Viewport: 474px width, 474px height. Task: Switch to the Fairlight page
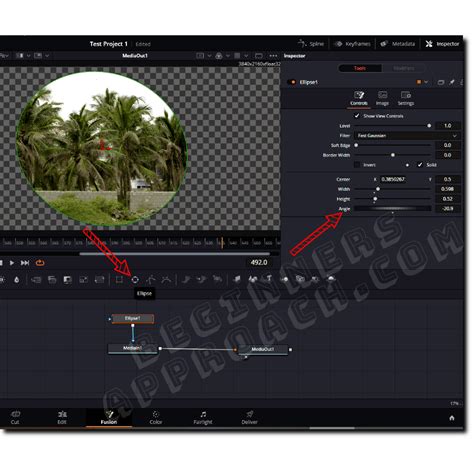[x=203, y=417]
